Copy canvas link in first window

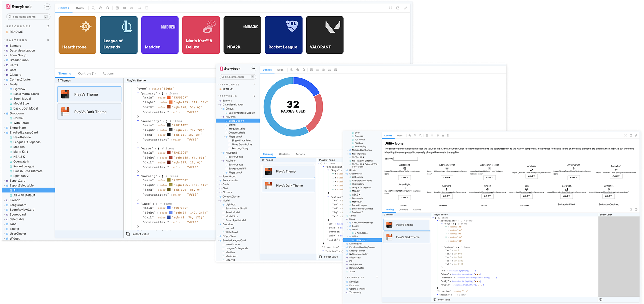click(405, 8)
